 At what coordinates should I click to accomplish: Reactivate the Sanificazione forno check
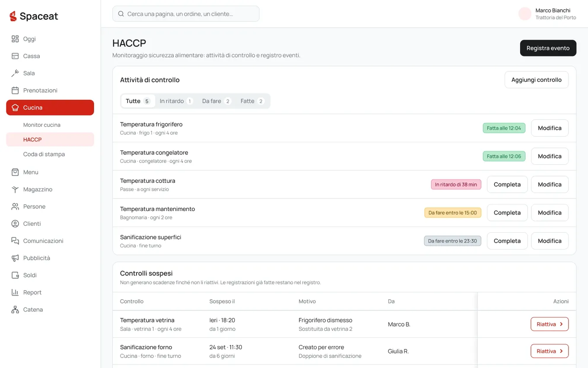click(550, 351)
